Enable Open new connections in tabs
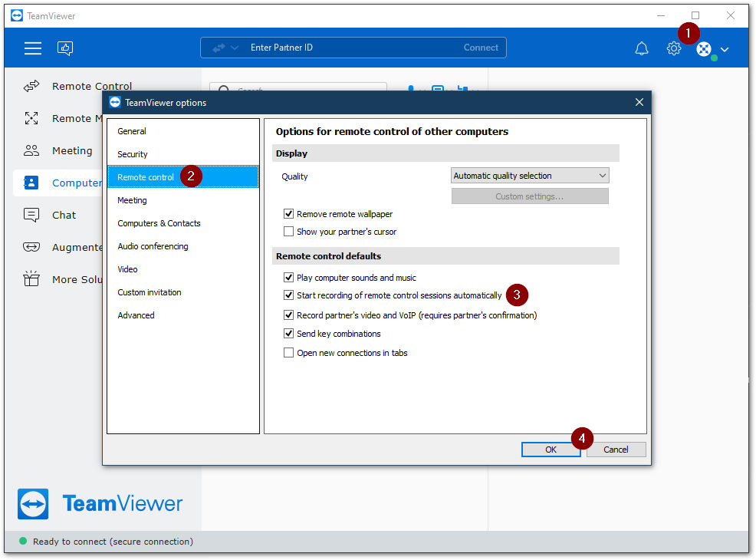Viewport: 756px width, 560px height. coord(288,353)
